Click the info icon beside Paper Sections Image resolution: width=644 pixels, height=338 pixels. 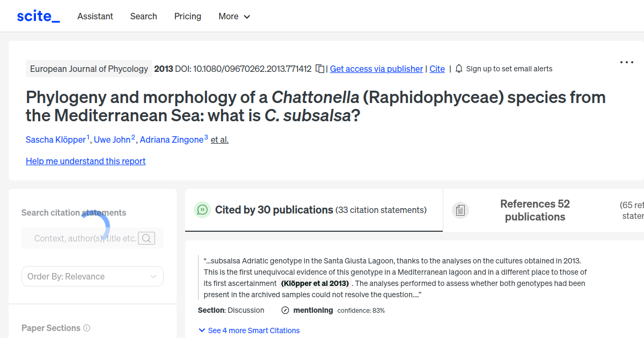click(87, 328)
